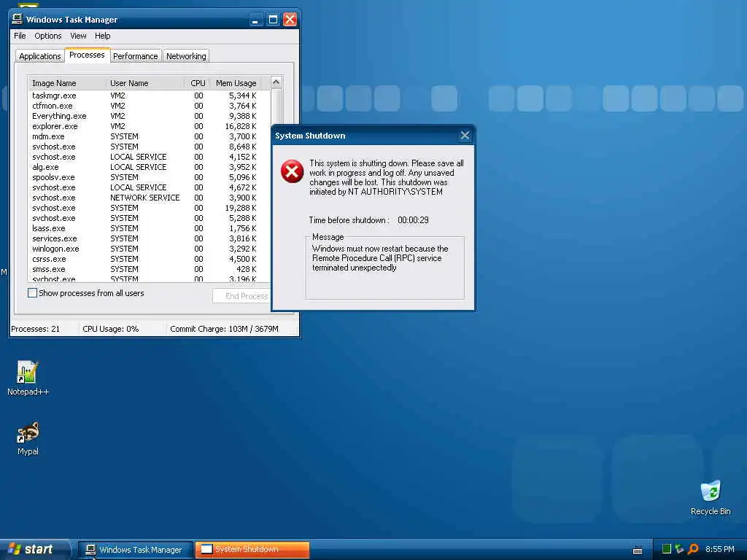Select the alg.exe process row

tap(149, 167)
